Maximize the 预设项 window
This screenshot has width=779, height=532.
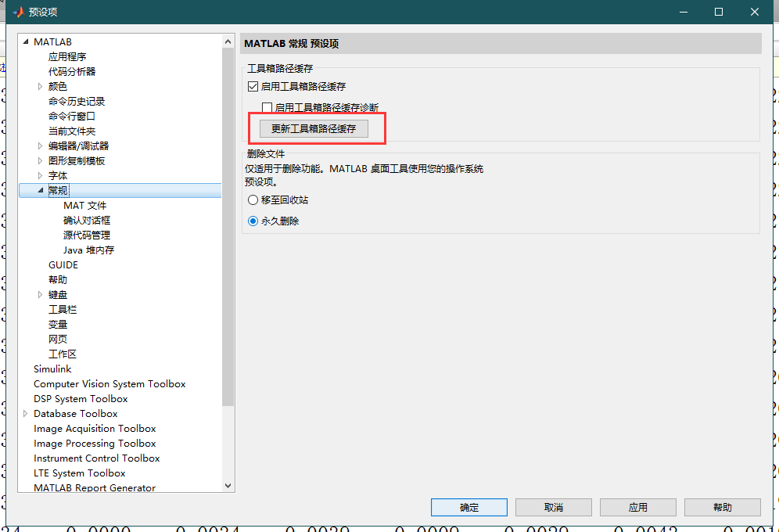[719, 12]
